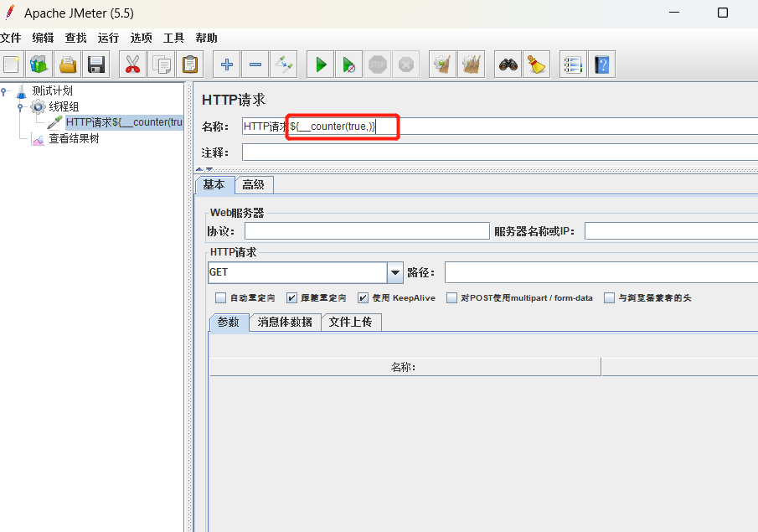The width and height of the screenshot is (758, 532).
Task: Click the scissors Cut icon
Action: coord(132,65)
